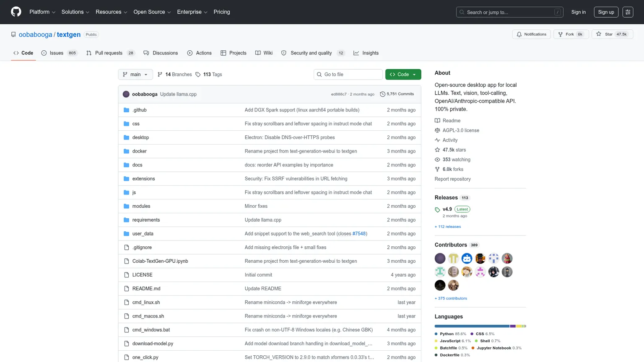Open the 14 Branches link

175,75
